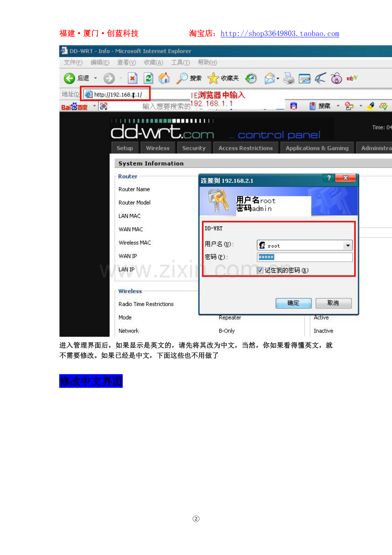Click the Wireless MAC label

pos(135,243)
